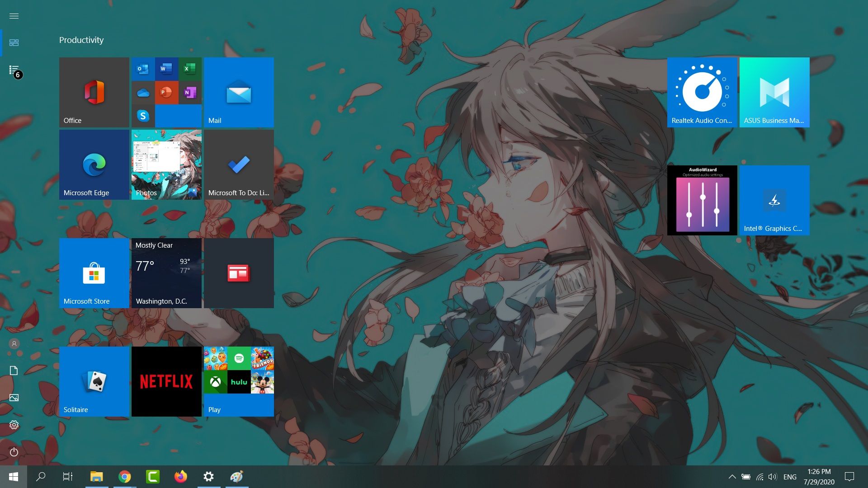The width and height of the screenshot is (868, 488).
Task: Open the AudioWizard tile
Action: (x=702, y=200)
